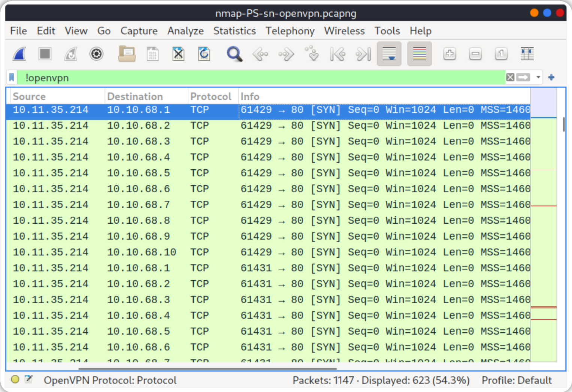Screen dimensions: 572x392
Task: Open a capture file folder icon
Action: pyautogui.click(x=127, y=54)
